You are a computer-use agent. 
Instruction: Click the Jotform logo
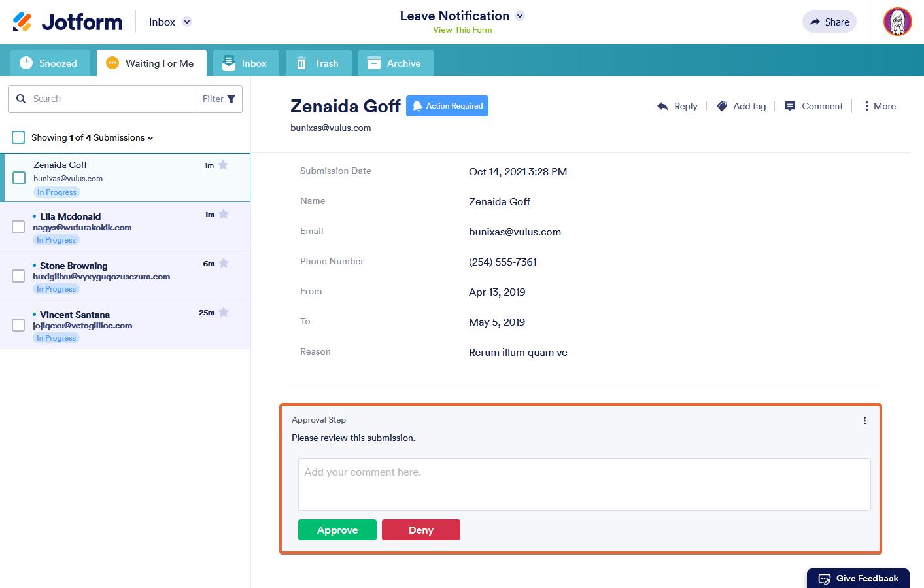point(66,22)
